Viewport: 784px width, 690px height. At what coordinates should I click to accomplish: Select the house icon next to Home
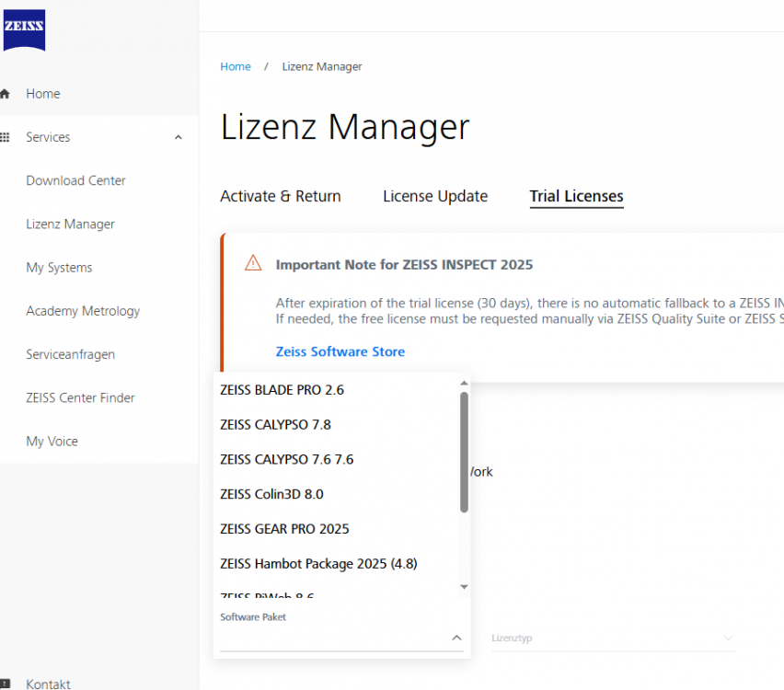pyautogui.click(x=7, y=93)
